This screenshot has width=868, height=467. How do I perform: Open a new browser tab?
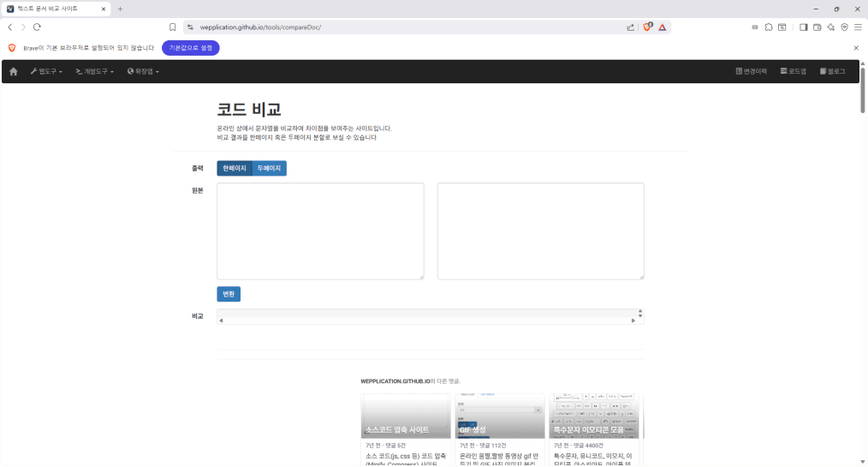coord(120,9)
